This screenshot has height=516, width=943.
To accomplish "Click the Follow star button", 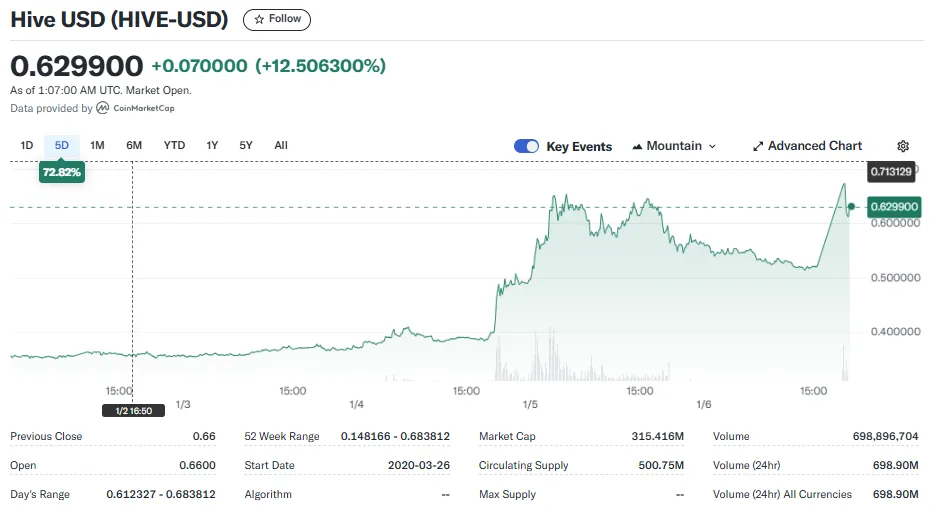I will pos(277,19).
